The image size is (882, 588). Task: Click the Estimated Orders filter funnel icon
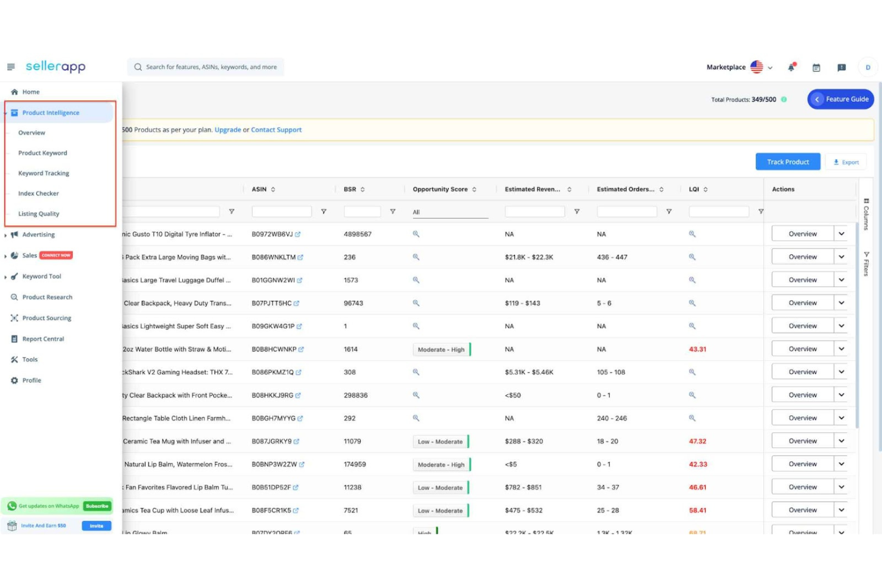(x=669, y=211)
